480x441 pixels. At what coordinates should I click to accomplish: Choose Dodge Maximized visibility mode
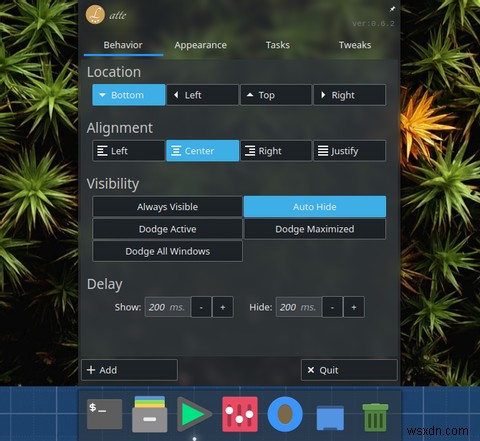click(315, 229)
